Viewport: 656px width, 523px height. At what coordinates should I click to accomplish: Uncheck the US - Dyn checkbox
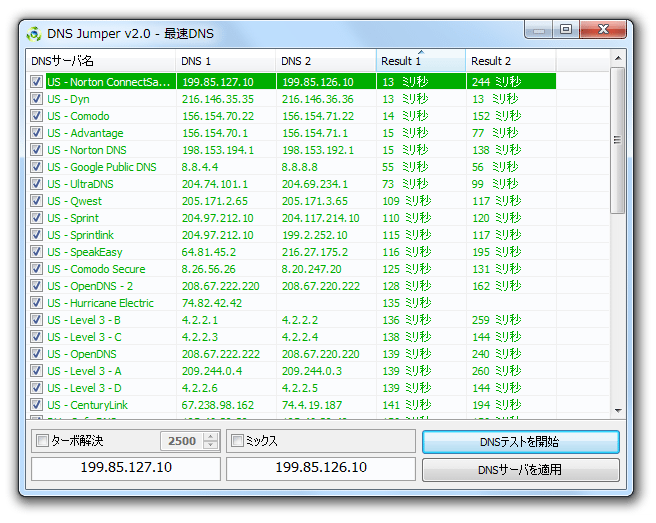36,99
